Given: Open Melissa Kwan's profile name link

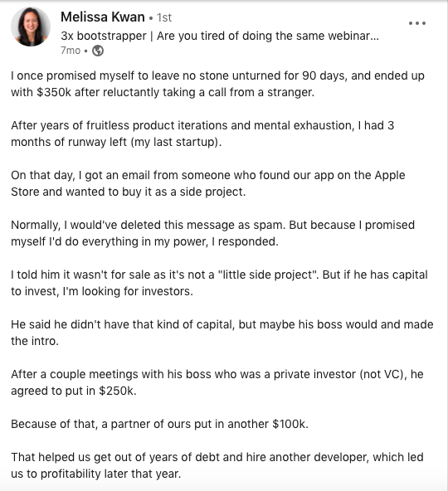Looking at the screenshot, I should click(103, 17).
